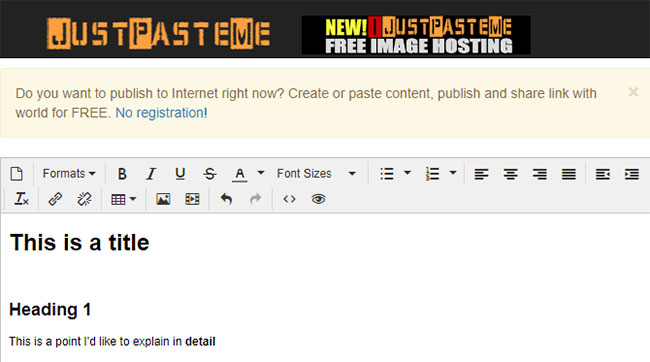The image size is (650, 362).
Task: Open the Font Sizes dropdown
Action: [x=316, y=174]
